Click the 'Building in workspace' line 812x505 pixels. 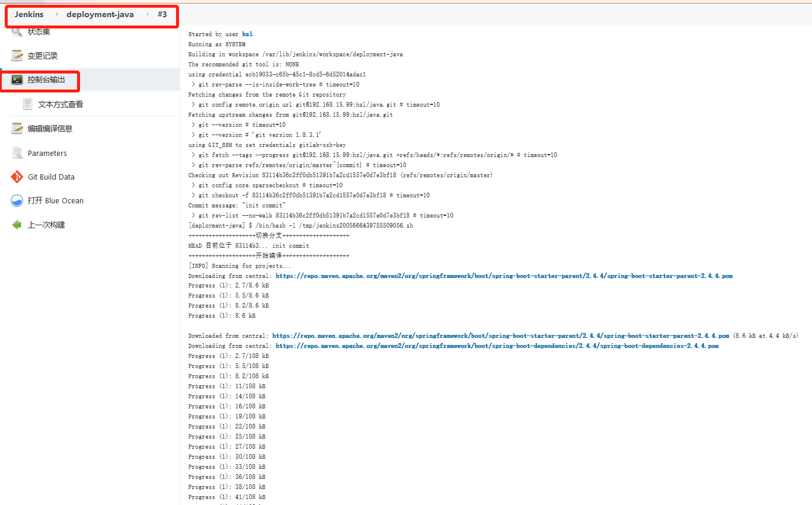[x=296, y=55]
